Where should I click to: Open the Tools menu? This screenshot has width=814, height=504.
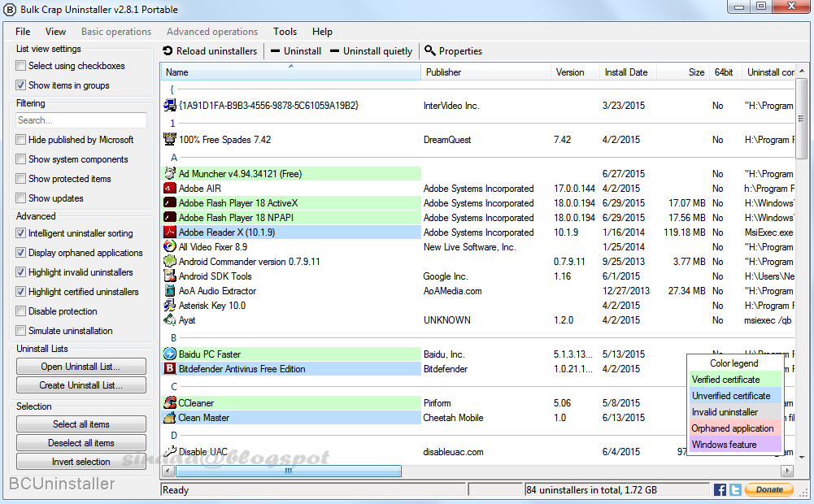[285, 32]
